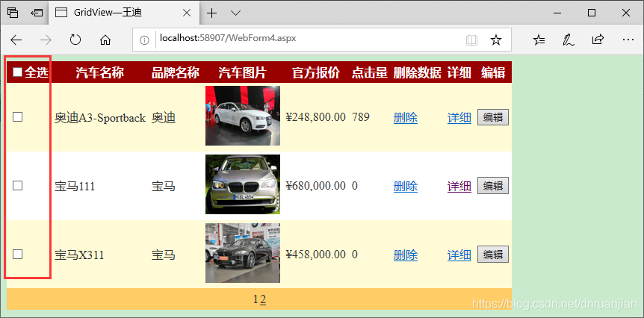Maximize the browser window

point(592,13)
